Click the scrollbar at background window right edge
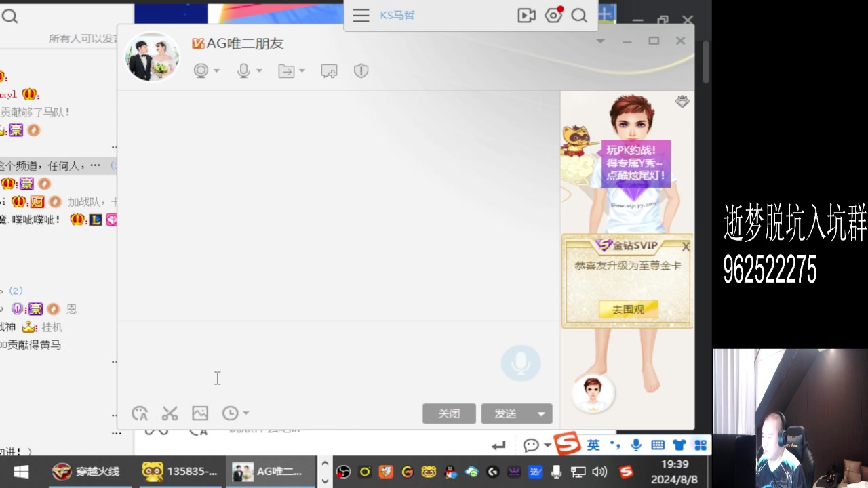Screen dimensions: 868x488 click(x=706, y=62)
